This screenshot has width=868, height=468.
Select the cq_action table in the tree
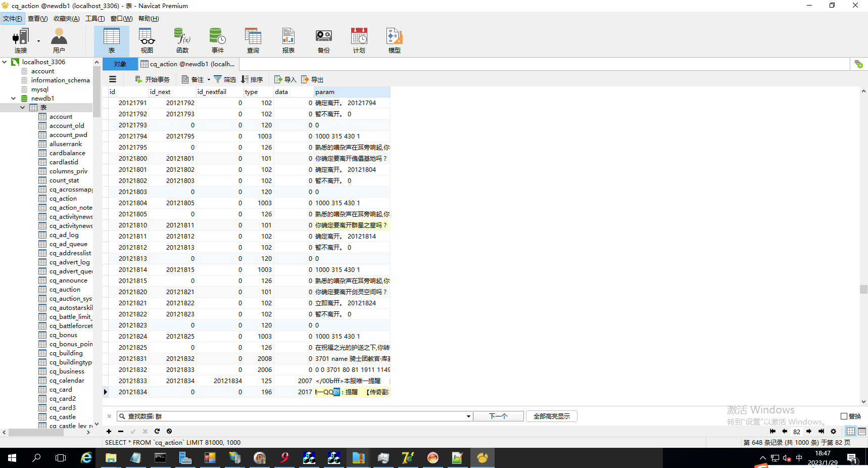click(x=63, y=199)
